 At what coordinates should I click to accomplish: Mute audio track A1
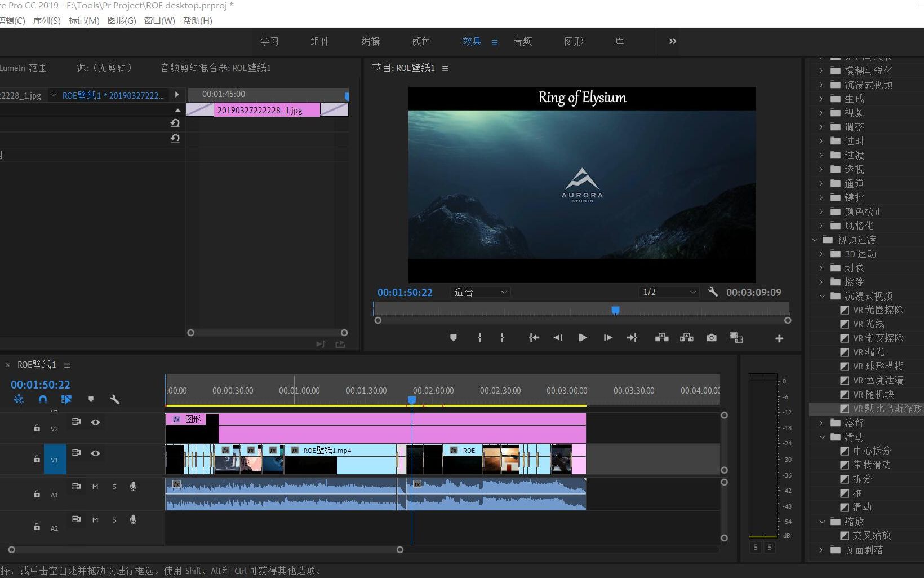click(x=95, y=487)
